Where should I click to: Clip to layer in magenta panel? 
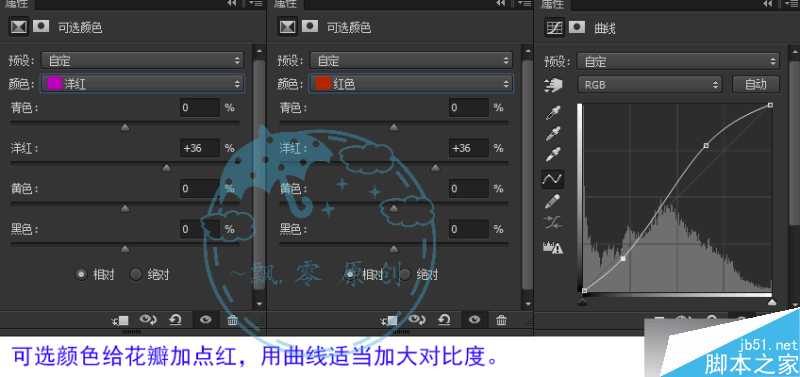[x=121, y=320]
